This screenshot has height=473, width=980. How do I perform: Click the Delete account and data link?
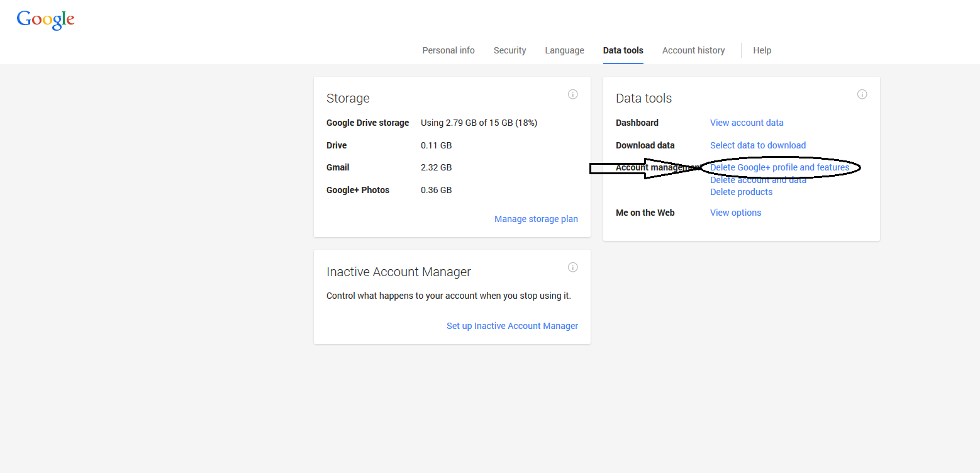(x=758, y=180)
